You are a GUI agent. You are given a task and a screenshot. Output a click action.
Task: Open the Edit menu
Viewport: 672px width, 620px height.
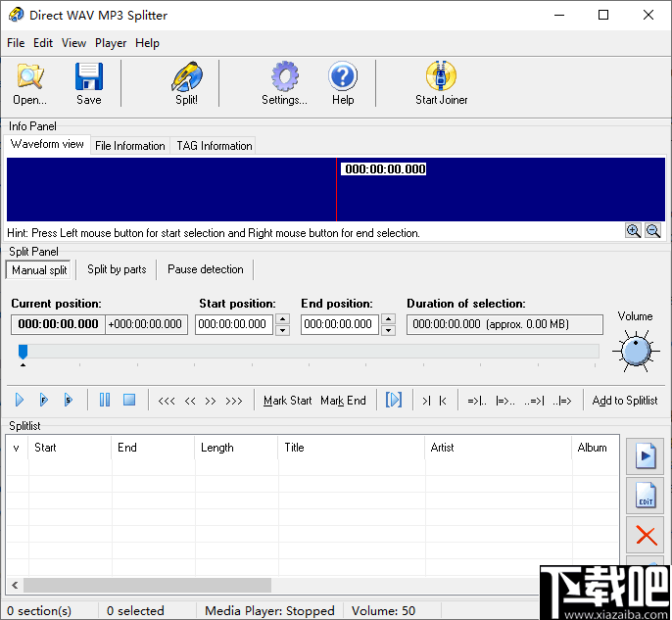[x=43, y=43]
